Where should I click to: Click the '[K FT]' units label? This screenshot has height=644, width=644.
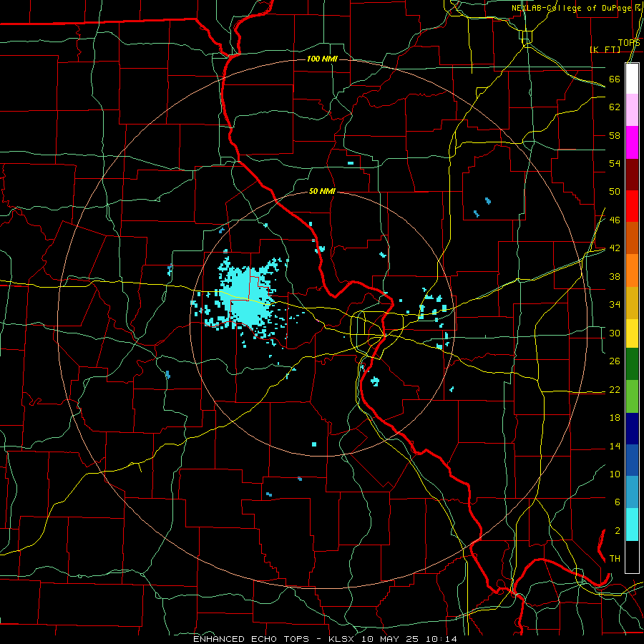click(x=605, y=49)
